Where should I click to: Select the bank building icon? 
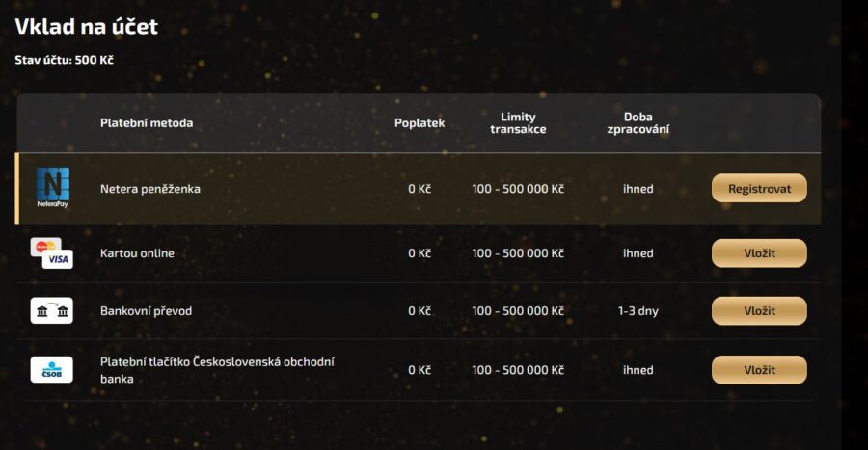[51, 311]
